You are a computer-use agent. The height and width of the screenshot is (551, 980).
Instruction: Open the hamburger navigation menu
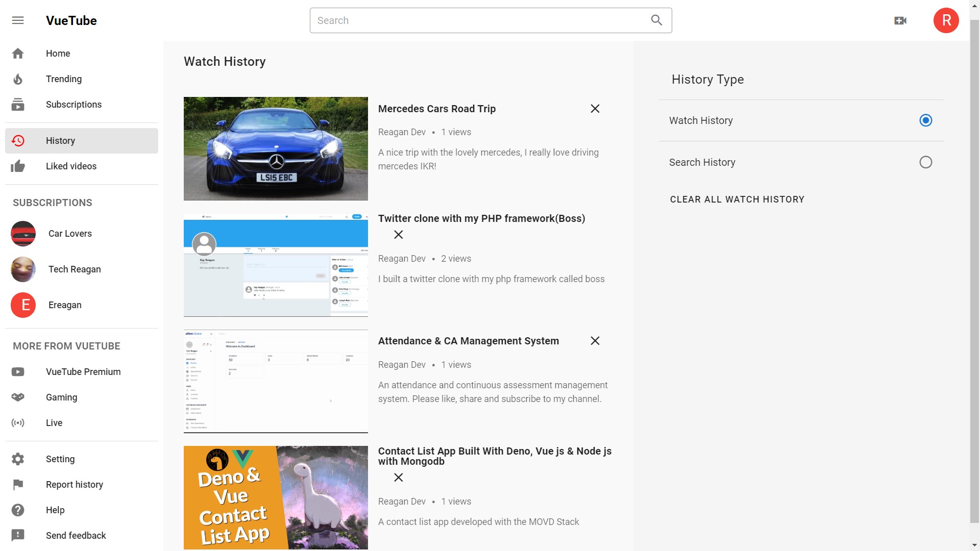[x=18, y=20]
